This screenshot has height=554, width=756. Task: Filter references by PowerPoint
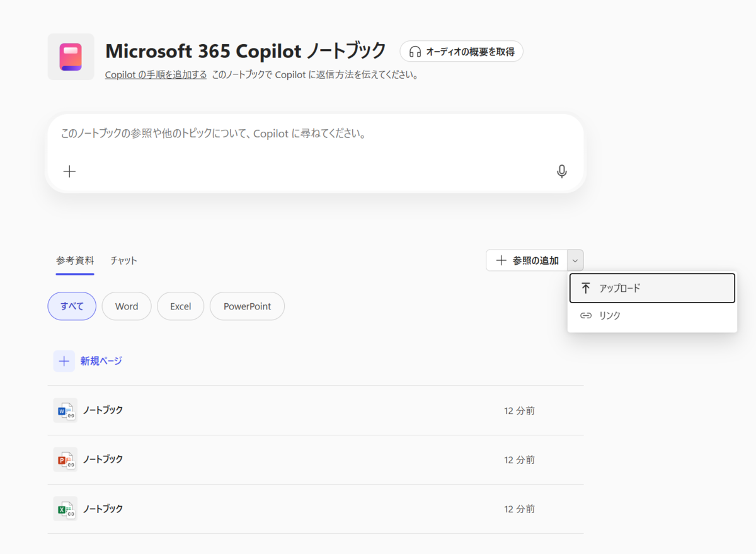coord(247,306)
